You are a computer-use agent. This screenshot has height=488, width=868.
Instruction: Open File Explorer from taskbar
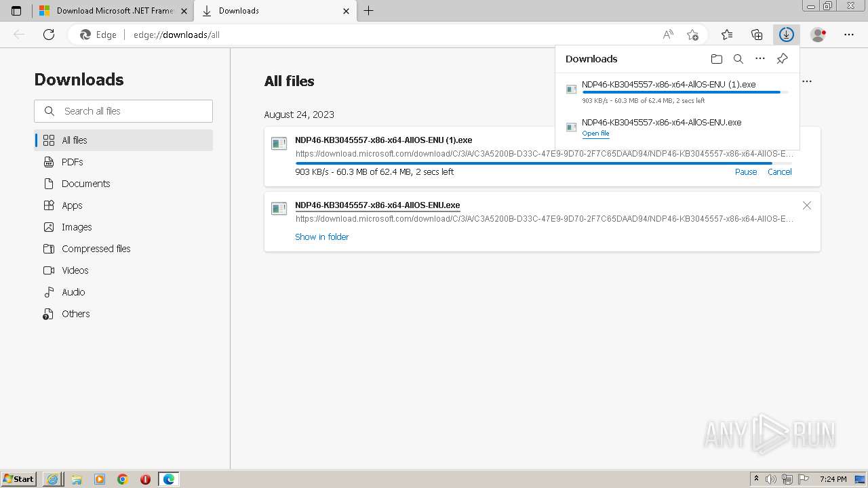click(x=77, y=479)
